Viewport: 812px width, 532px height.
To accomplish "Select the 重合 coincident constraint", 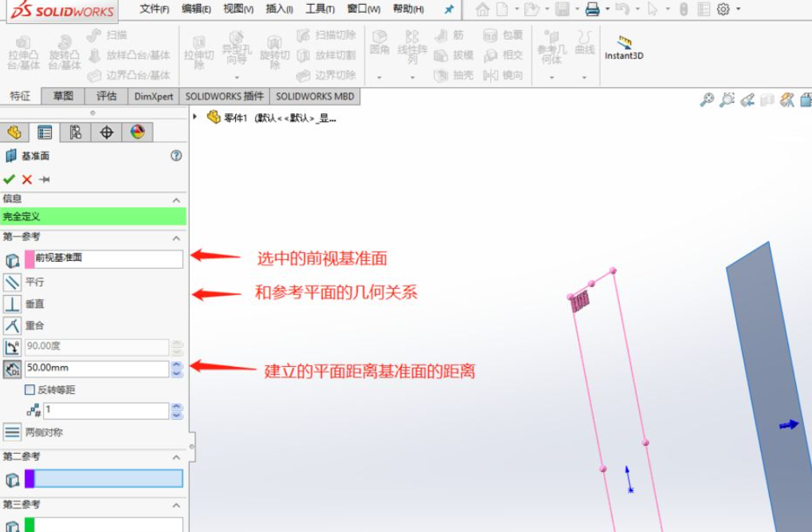I will pyautogui.click(x=12, y=325).
